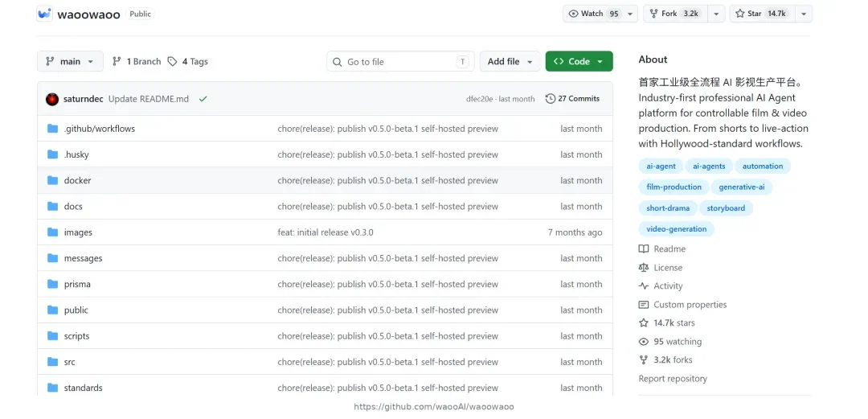Screen dimensions: 868x419
Task: Open the .github/workflows folder icon
Action: click(x=52, y=129)
